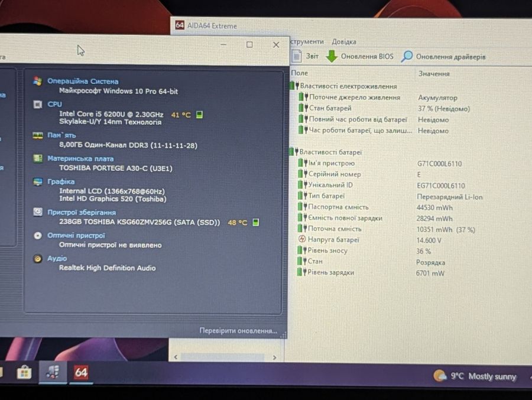
Task: Click the horizontal scrollbar left arrow
Action: coord(176,357)
